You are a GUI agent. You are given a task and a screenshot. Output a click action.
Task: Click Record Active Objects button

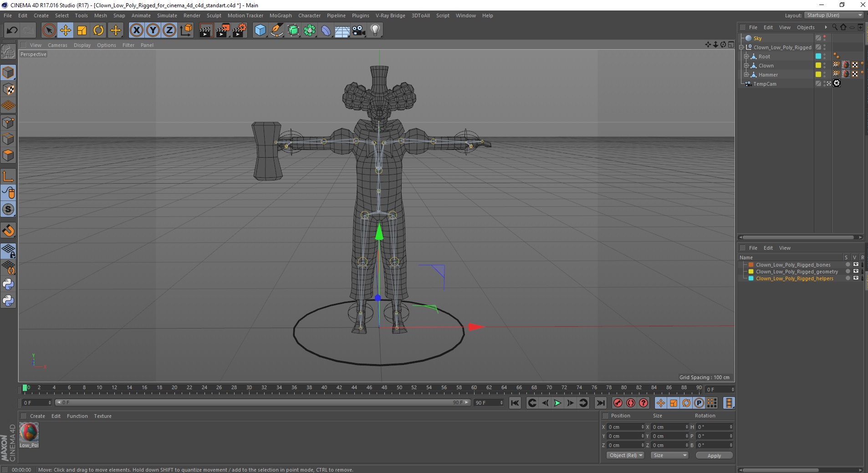pyautogui.click(x=618, y=403)
